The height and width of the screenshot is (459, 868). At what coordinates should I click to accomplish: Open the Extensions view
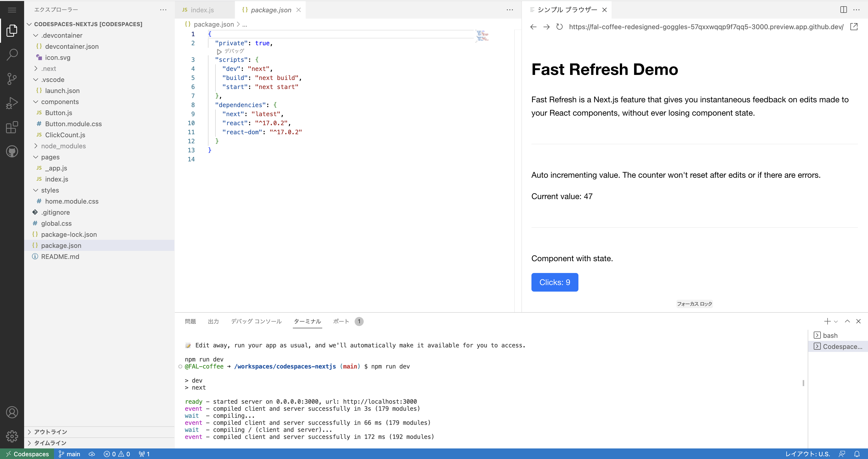click(12, 127)
